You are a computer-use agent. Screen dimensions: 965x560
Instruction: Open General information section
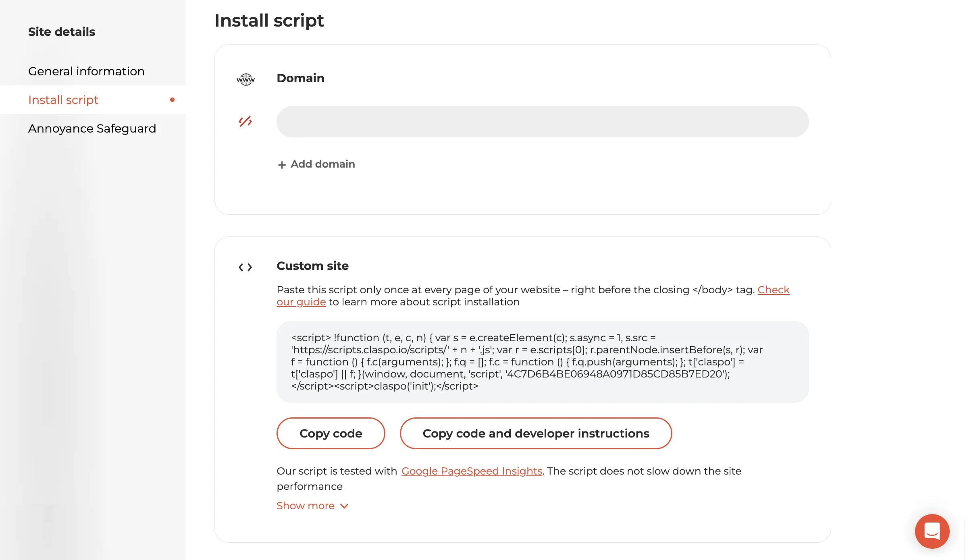tap(86, 71)
